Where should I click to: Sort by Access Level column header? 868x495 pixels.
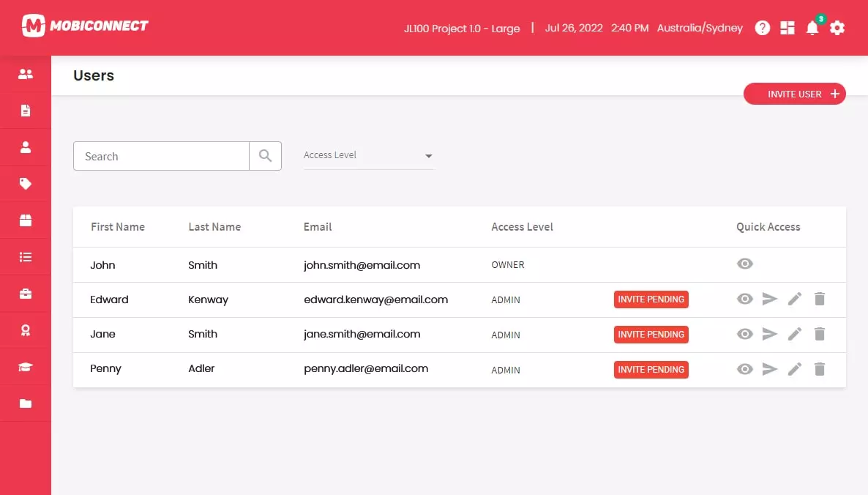(x=522, y=226)
